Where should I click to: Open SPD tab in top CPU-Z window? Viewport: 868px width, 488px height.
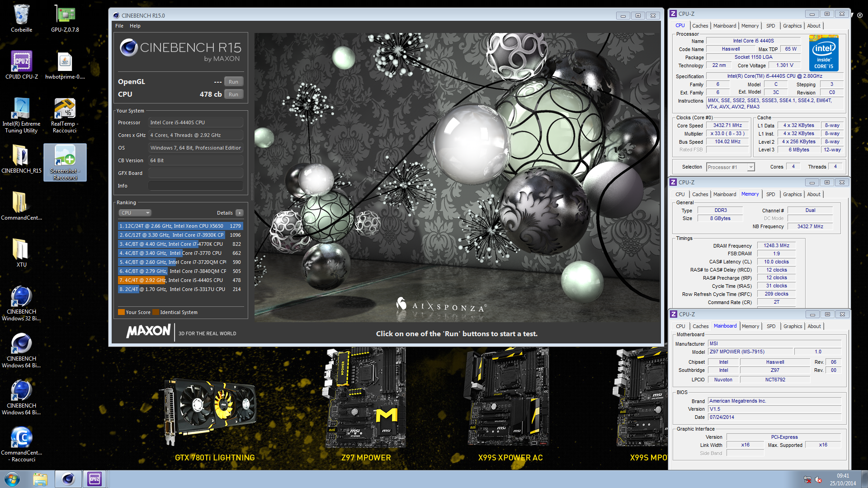[771, 26]
